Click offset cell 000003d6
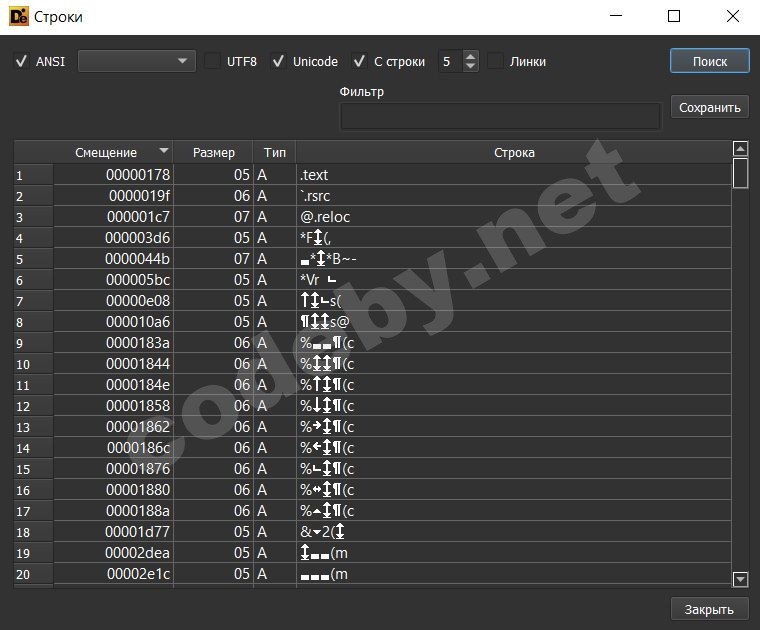 coord(113,237)
